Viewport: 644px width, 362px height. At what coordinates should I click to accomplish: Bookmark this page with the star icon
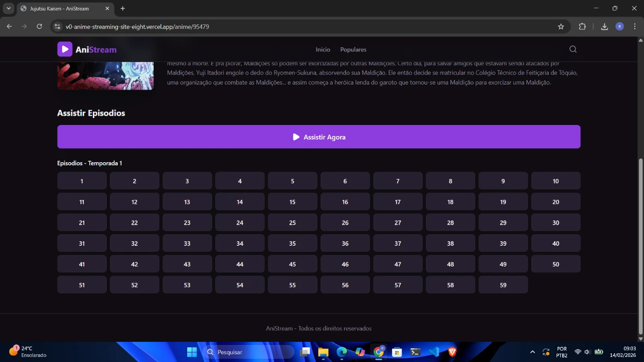pos(561,27)
